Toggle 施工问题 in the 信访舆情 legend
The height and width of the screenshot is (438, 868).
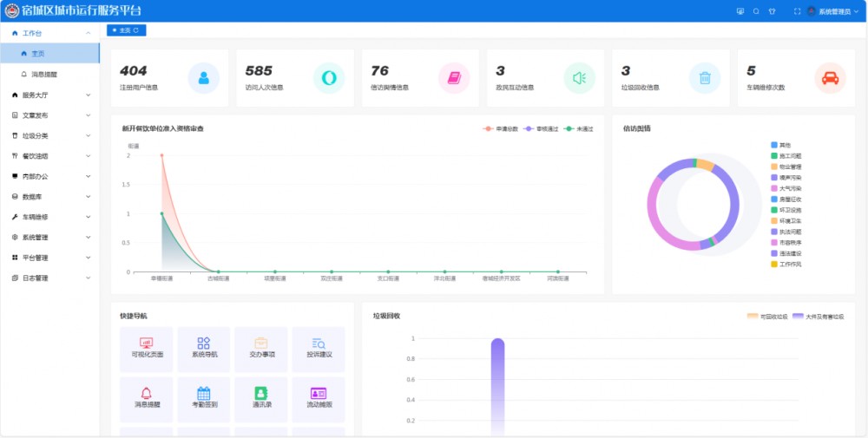tap(786, 156)
